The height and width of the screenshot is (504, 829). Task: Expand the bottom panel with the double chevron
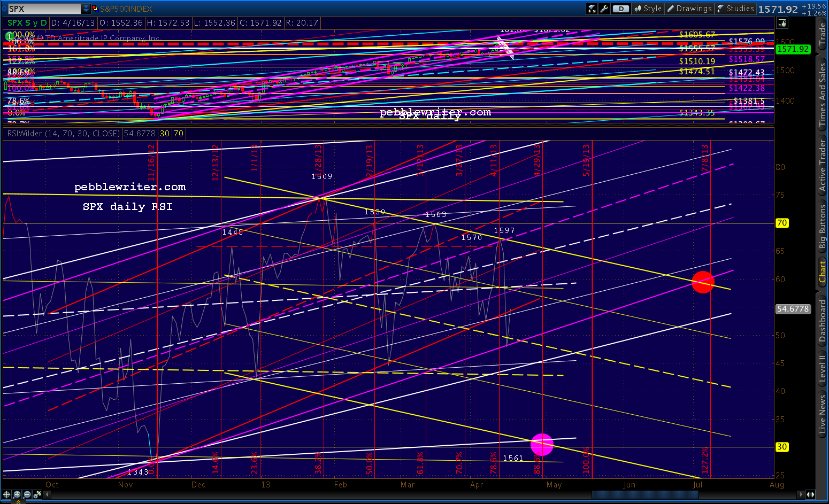point(18,501)
